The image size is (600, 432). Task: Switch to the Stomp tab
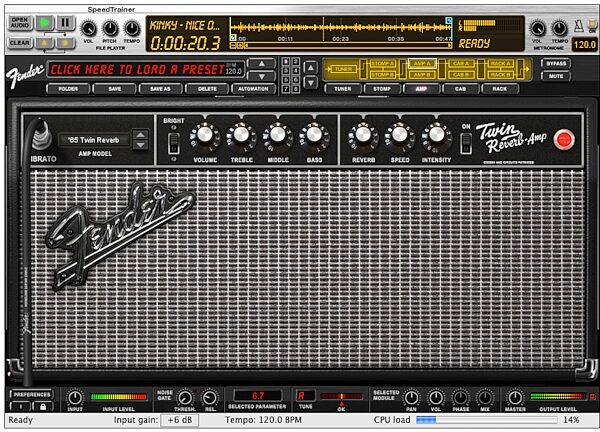coord(382,89)
